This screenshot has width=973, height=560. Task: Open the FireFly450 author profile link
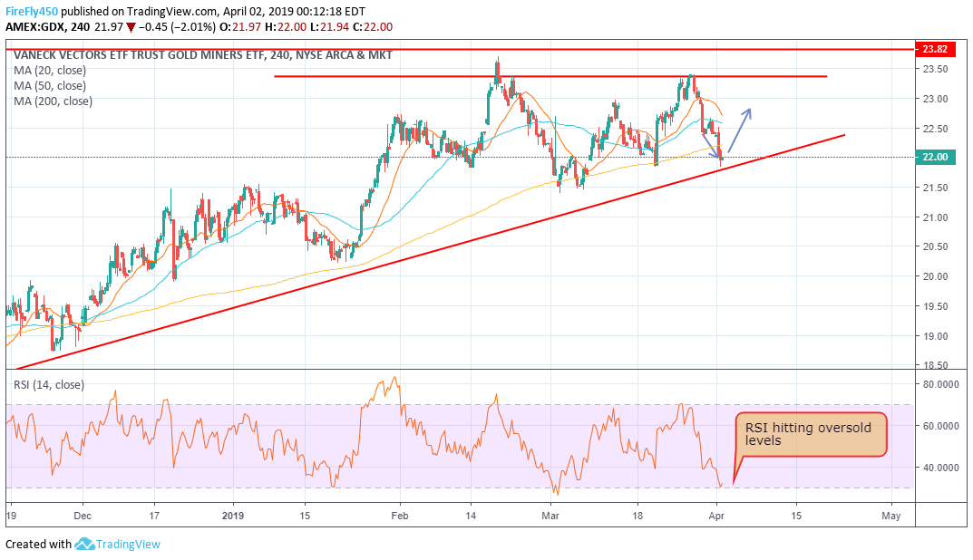click(32, 12)
